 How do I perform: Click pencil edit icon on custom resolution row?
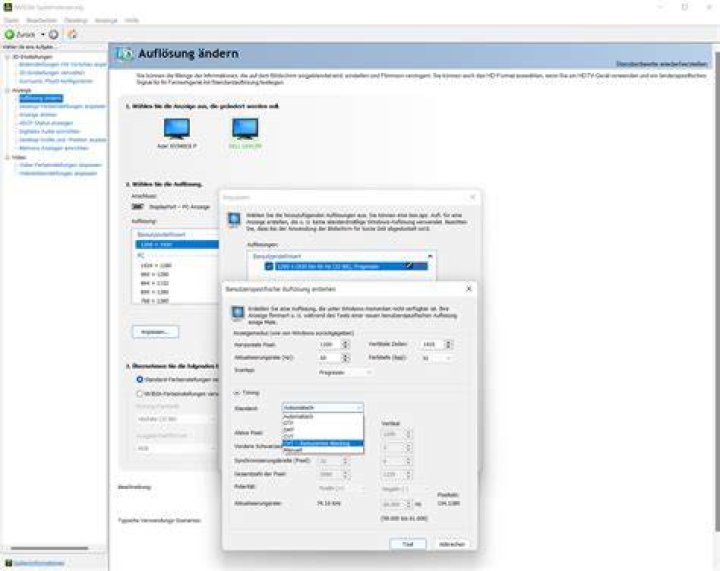[x=409, y=266]
